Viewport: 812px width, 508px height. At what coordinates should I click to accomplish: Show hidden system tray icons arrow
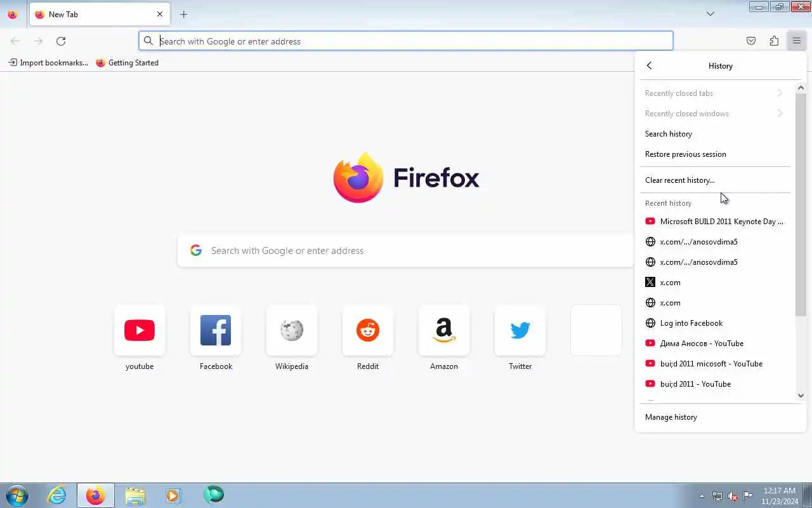coord(702,496)
